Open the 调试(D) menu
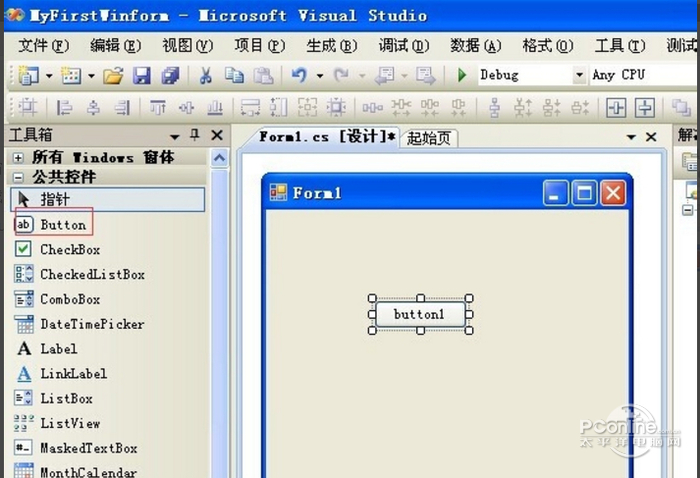Screen dimensions: 700x478 404,46
